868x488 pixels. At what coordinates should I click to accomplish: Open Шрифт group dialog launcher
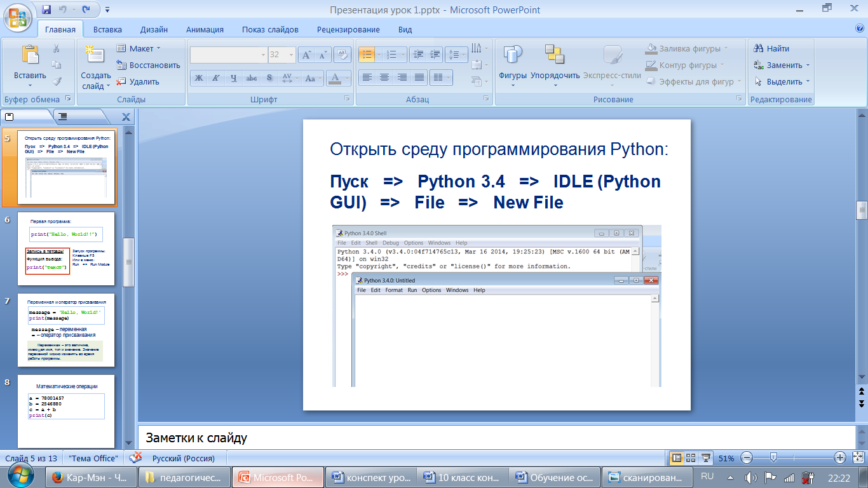pos(347,99)
